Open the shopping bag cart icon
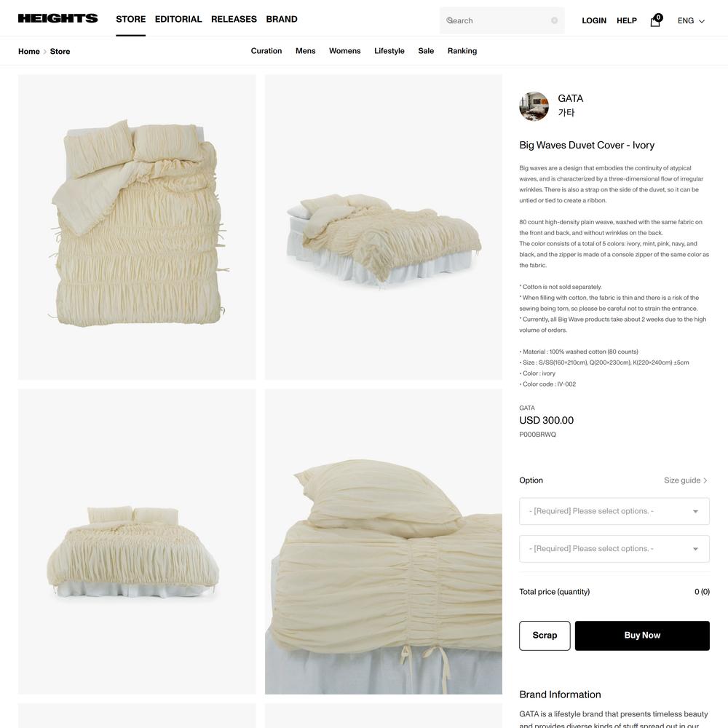Image resolution: width=728 pixels, height=728 pixels. pyautogui.click(x=656, y=20)
